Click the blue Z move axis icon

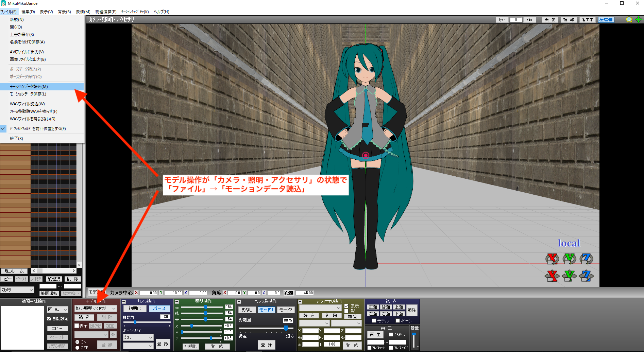(586, 276)
